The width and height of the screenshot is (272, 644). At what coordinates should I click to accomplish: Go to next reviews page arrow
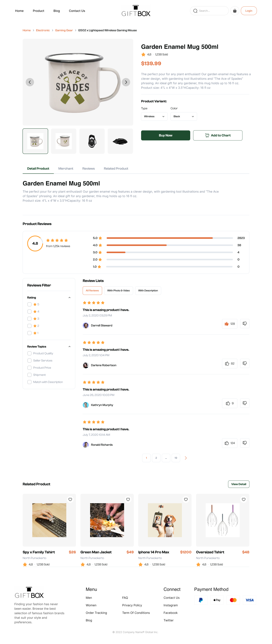186,458
